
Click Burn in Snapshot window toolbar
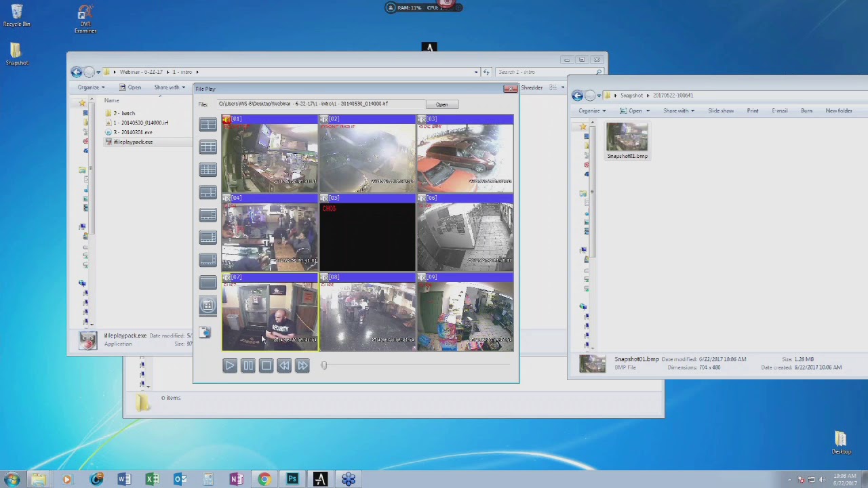pyautogui.click(x=806, y=110)
